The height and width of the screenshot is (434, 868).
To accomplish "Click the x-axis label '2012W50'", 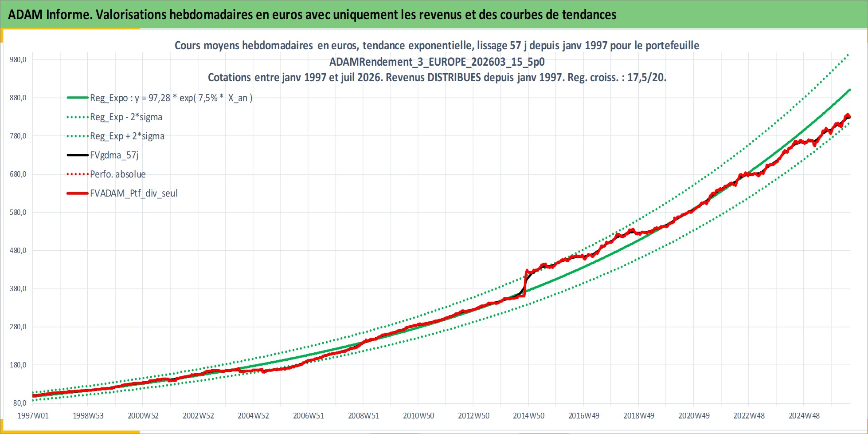I will 474,416.
